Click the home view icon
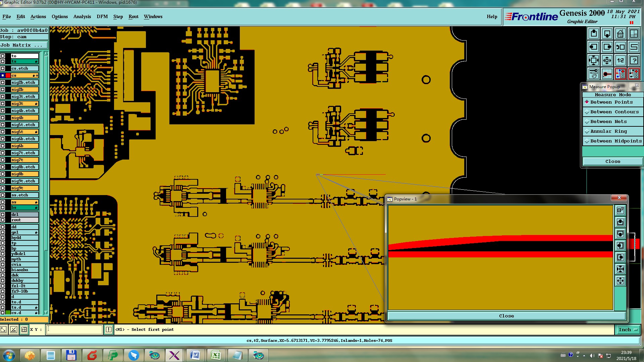Screen dimensions: 644x362 [x=620, y=34]
